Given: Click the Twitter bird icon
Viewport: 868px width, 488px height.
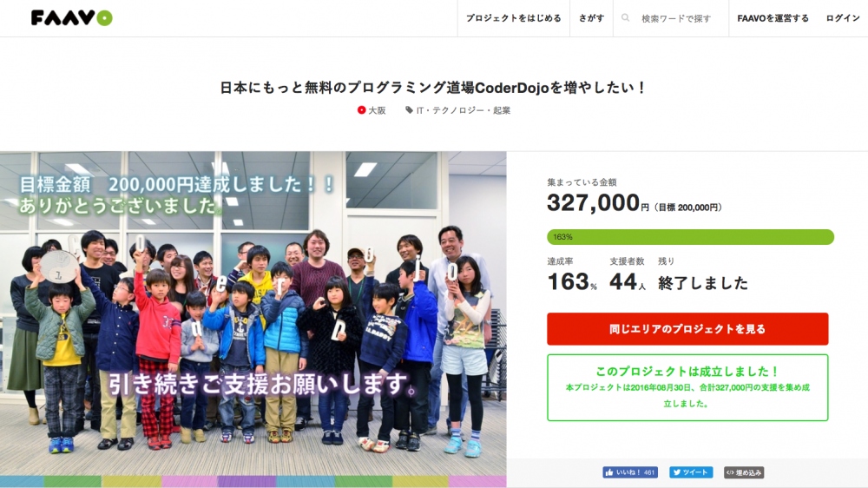Looking at the screenshot, I should 676,472.
